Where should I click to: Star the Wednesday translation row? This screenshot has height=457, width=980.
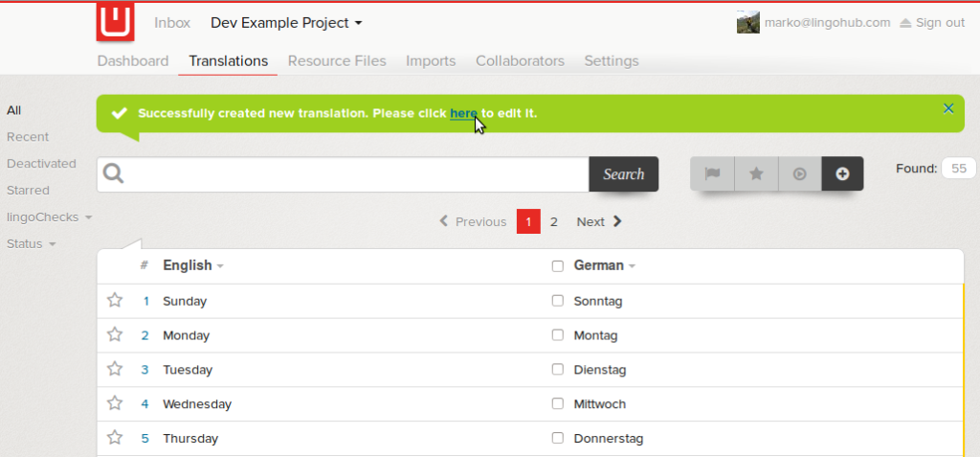(115, 403)
